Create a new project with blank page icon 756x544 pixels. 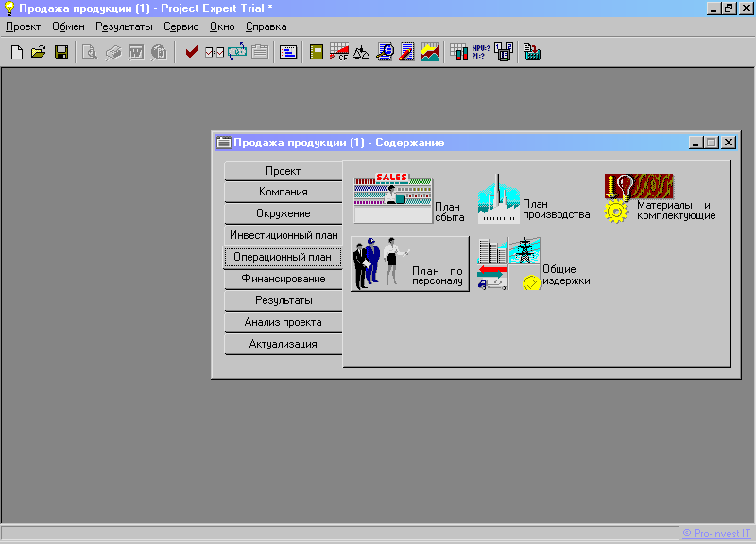pos(17,52)
